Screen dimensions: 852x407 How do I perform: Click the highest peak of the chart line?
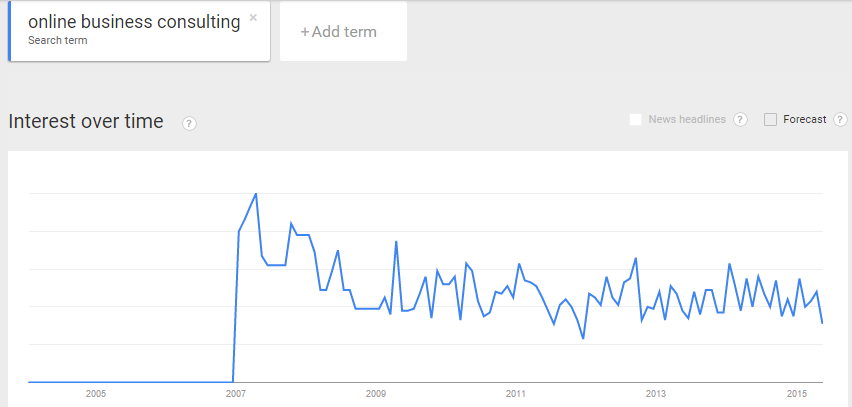pyautogui.click(x=256, y=194)
